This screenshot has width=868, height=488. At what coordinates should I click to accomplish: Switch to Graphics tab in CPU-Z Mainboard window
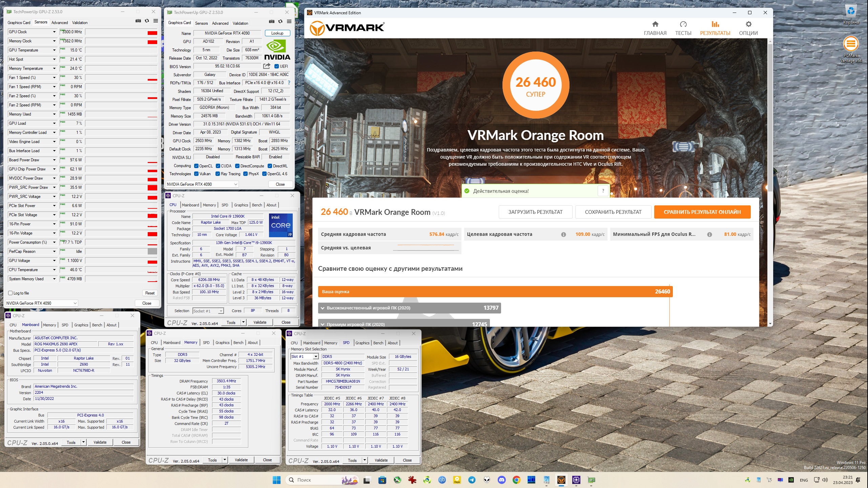pyautogui.click(x=81, y=325)
